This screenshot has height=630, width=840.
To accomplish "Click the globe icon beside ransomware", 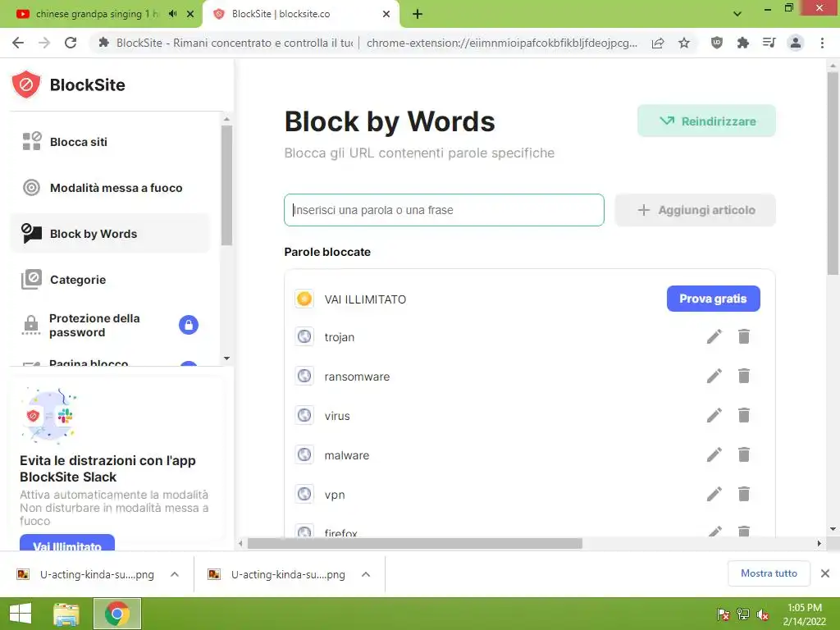I will pos(304,376).
